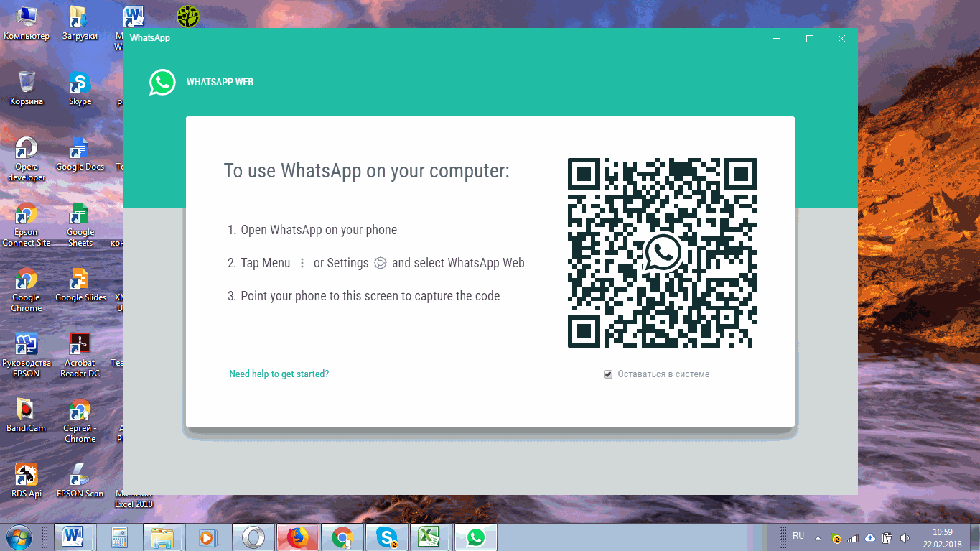Open Excel from the taskbar

point(431,537)
